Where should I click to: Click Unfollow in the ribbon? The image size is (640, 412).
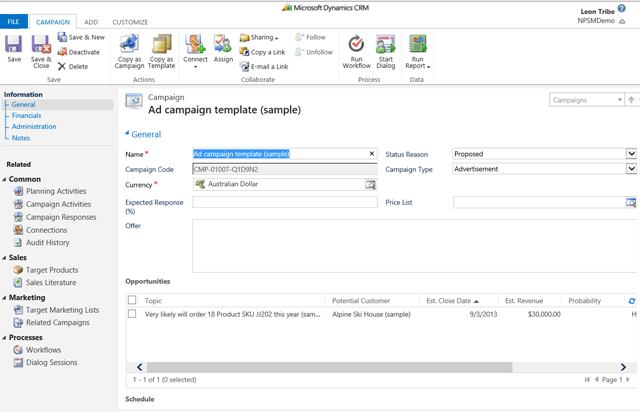(x=313, y=52)
